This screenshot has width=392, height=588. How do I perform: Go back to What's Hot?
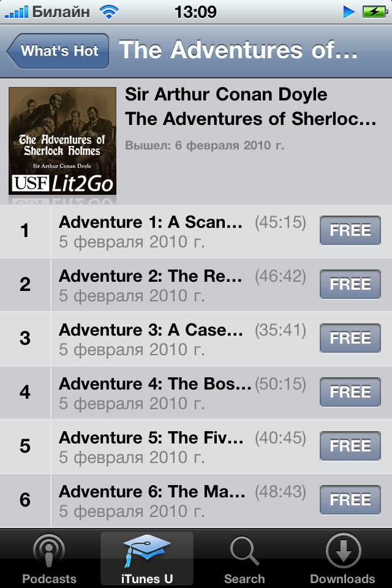coord(58,51)
